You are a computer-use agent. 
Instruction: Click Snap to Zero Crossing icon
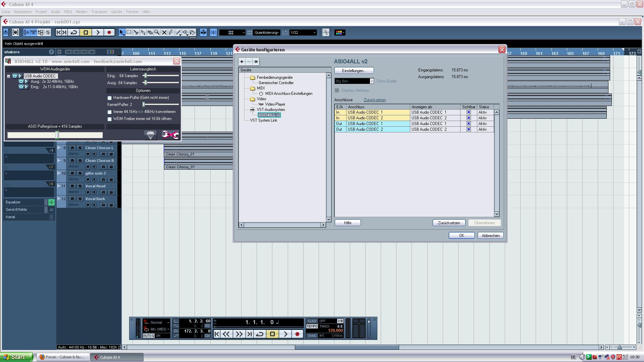coord(325,33)
